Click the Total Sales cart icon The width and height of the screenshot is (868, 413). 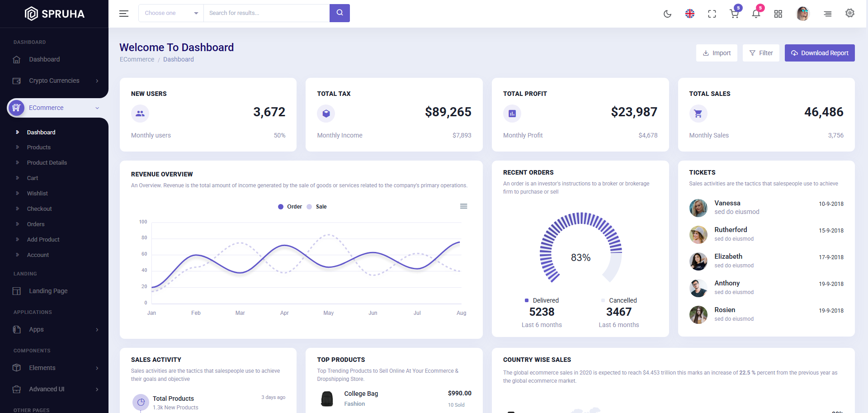pyautogui.click(x=698, y=114)
